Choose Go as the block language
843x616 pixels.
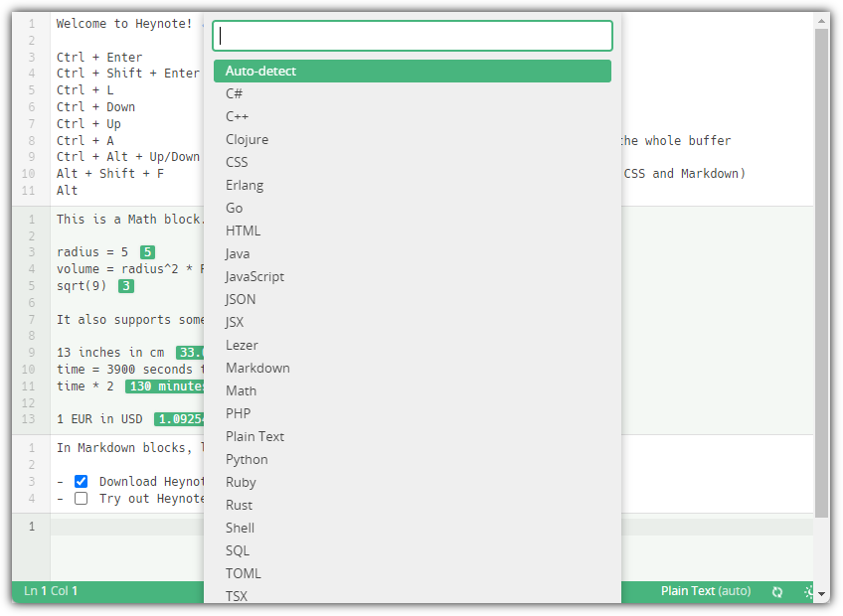click(x=413, y=208)
